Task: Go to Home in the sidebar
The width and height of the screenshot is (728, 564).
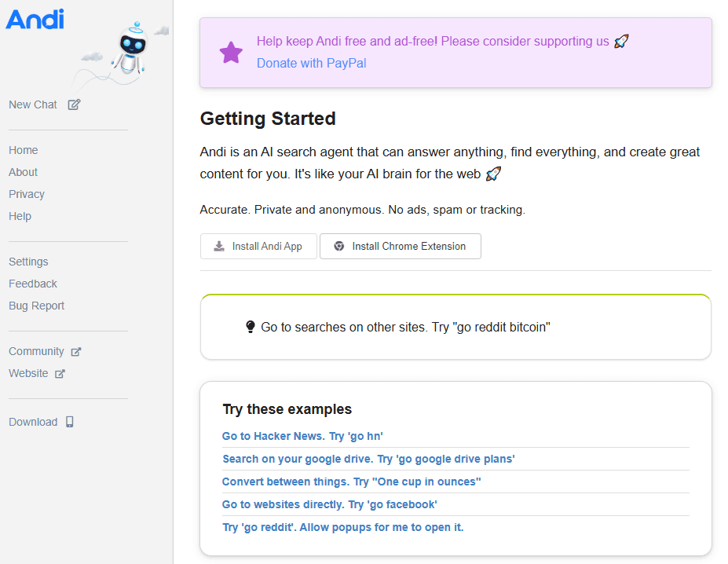Action: click(x=24, y=150)
